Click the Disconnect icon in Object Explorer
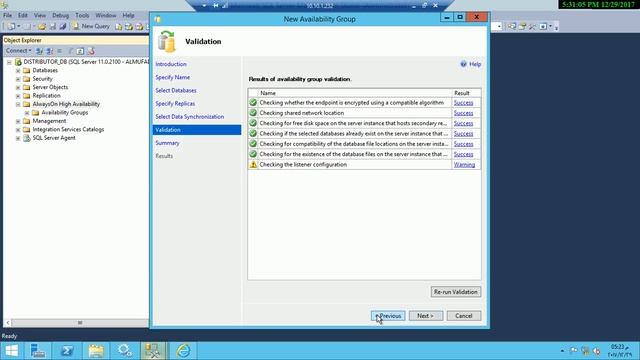 (49, 51)
